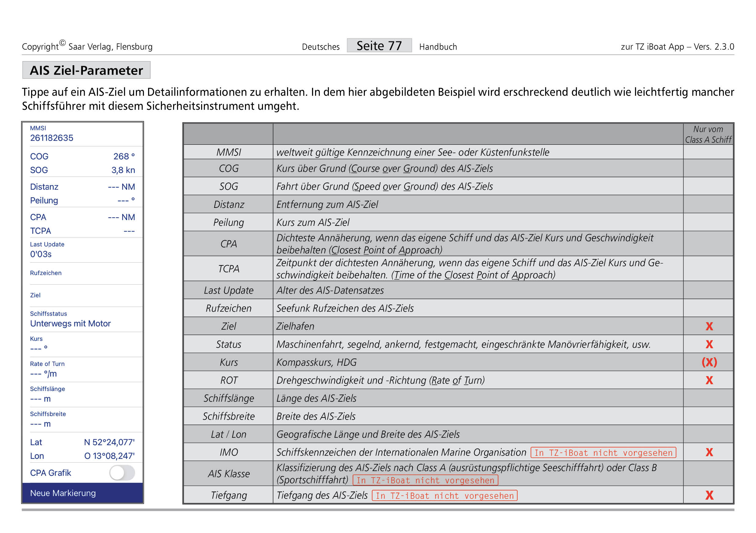Click the Last Update value 0'03s

pos(41,254)
